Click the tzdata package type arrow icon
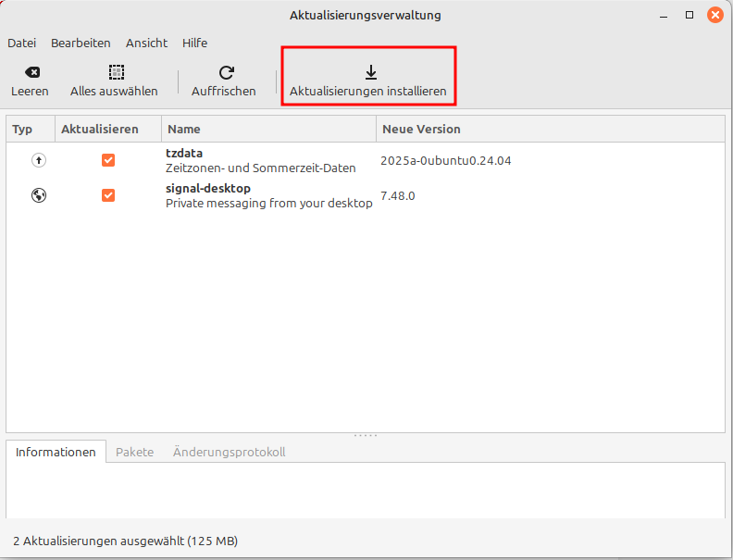 [x=39, y=160]
